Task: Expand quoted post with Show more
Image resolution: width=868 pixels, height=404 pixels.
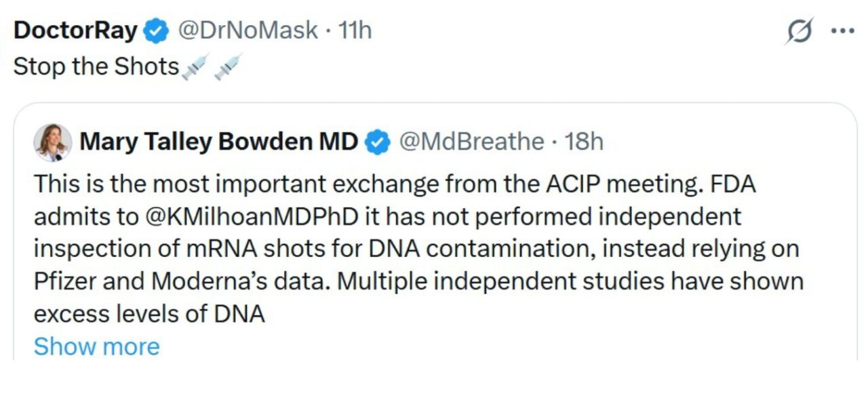Action: point(96,346)
